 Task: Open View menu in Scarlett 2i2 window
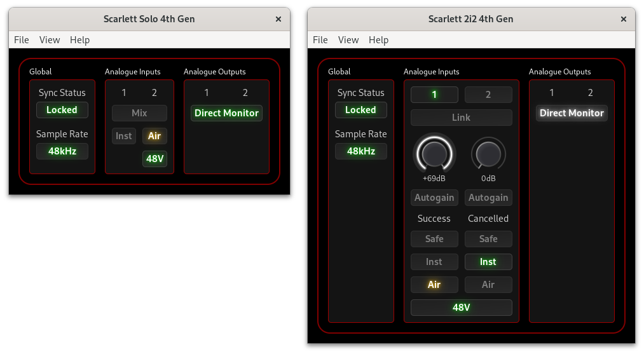(348, 40)
